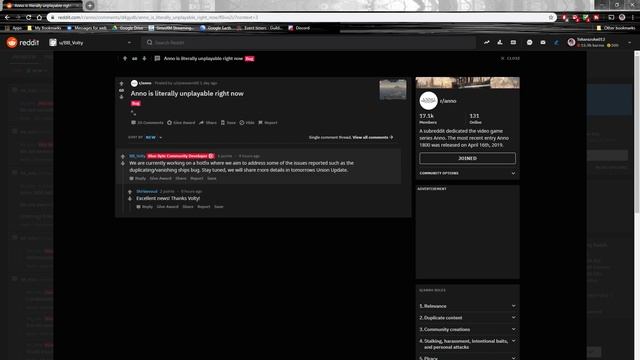Viewport: 640px width, 360px height.
Task: Go back with the browser back arrow
Action: pos(7,18)
